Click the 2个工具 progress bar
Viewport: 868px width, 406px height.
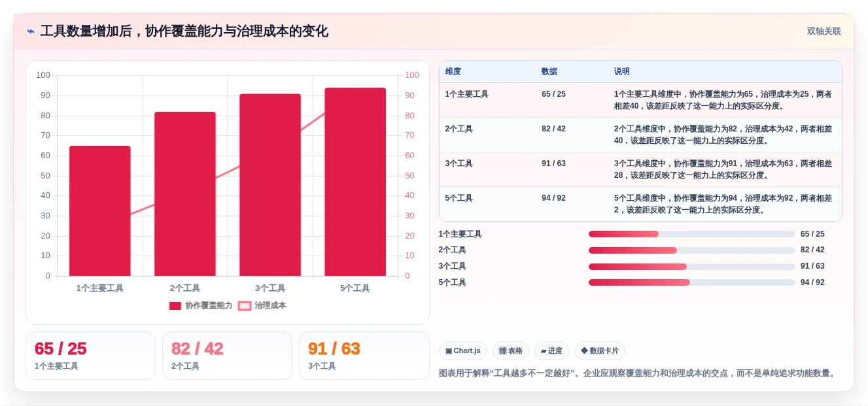(692, 250)
